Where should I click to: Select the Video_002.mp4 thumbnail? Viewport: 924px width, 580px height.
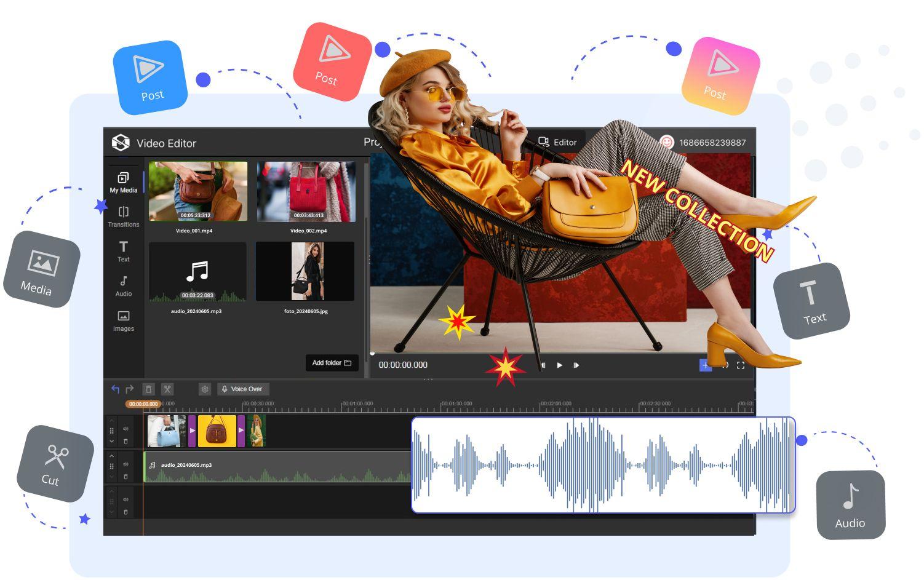coord(306,191)
